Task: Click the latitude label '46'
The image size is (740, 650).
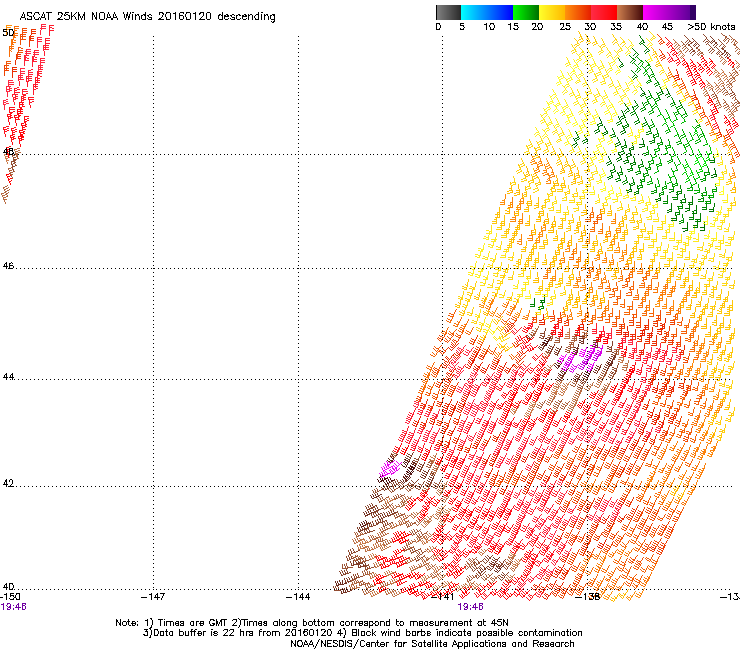Action: click(x=8, y=266)
